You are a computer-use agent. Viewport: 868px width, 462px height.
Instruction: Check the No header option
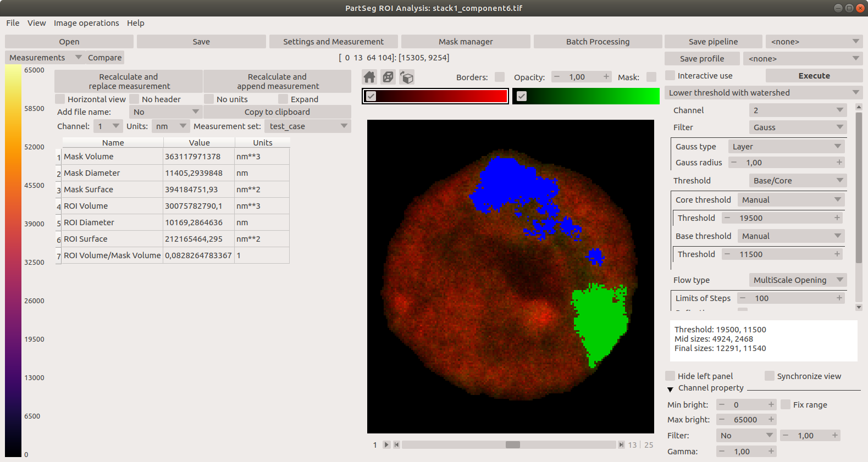click(x=134, y=99)
